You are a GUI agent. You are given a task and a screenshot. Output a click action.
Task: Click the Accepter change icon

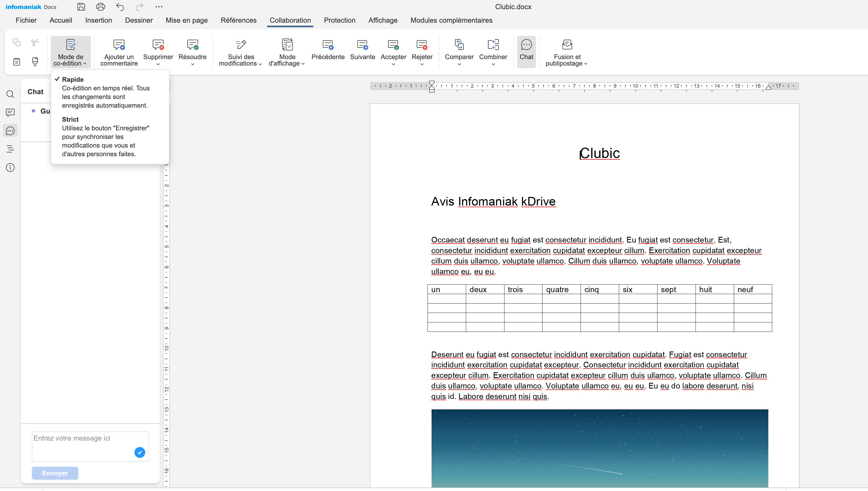[393, 45]
